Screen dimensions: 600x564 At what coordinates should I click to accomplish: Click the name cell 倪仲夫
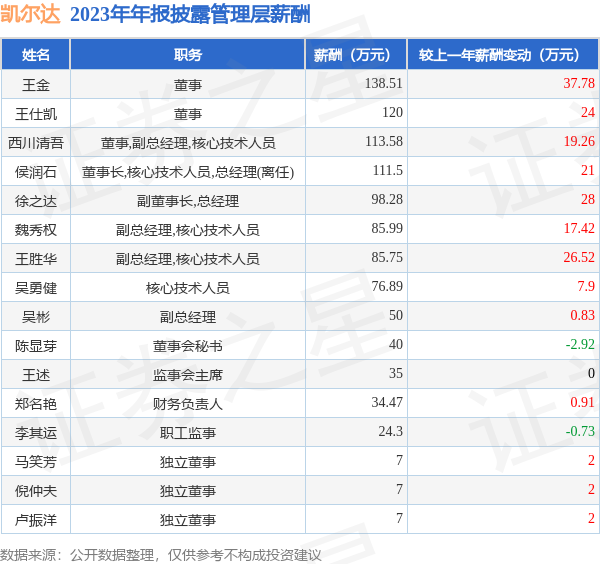click(36, 491)
